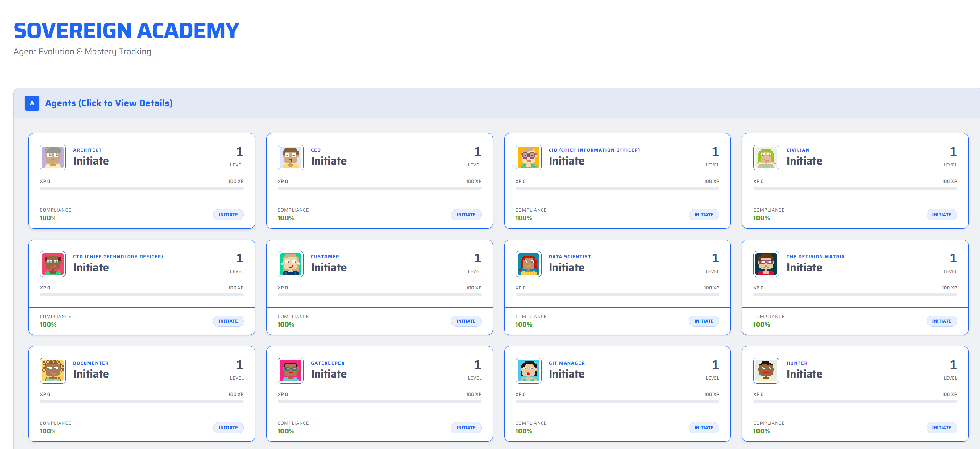The image size is (980, 449).
Task: Open the Agents (Click to View Details) header
Action: (x=109, y=103)
